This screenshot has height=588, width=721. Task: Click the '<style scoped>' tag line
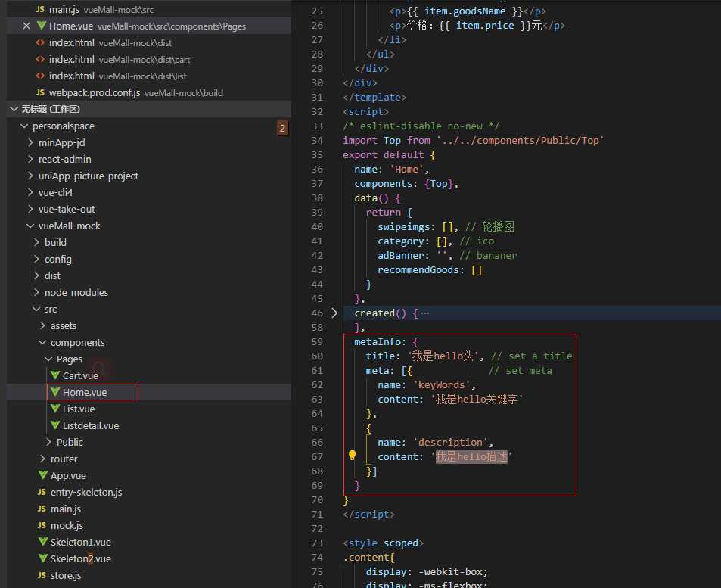383,543
